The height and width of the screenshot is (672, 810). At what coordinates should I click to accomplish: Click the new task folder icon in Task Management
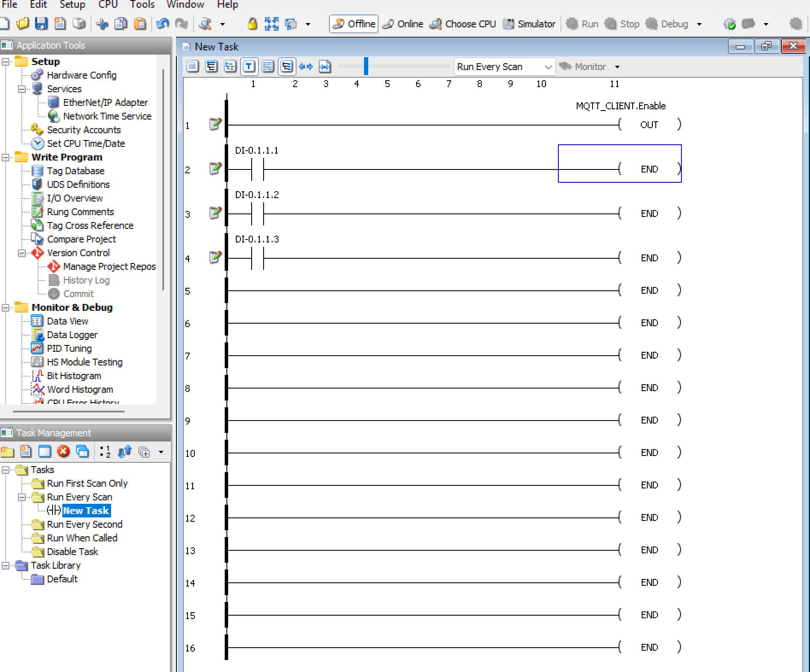click(7, 452)
